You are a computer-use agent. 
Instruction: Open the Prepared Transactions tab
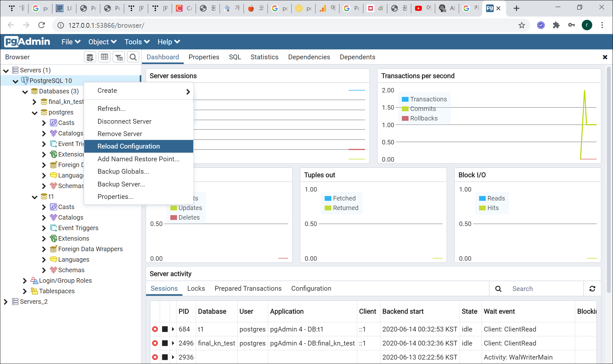[x=248, y=288]
